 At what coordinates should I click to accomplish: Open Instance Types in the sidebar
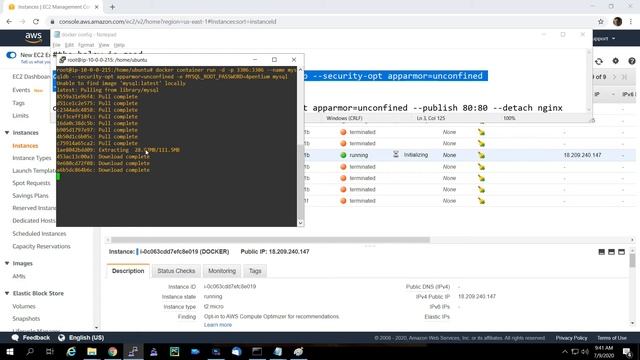32,158
